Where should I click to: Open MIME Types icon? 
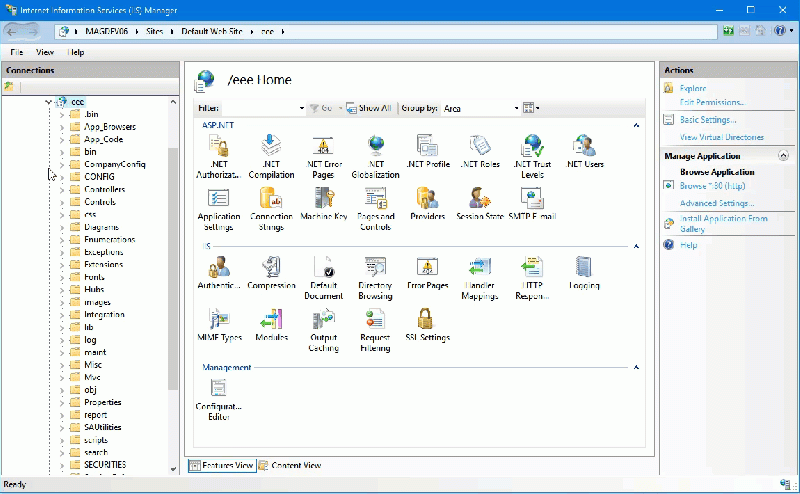[x=219, y=325]
